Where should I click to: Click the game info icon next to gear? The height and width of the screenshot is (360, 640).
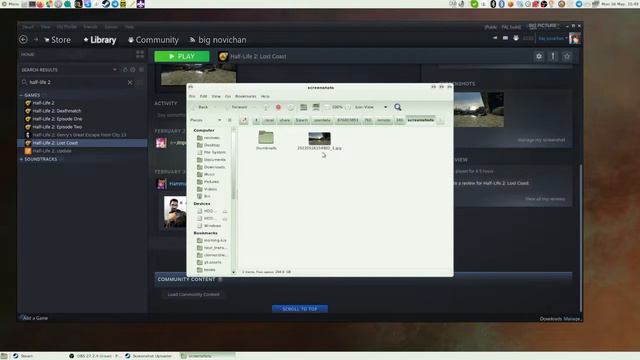coord(553,56)
